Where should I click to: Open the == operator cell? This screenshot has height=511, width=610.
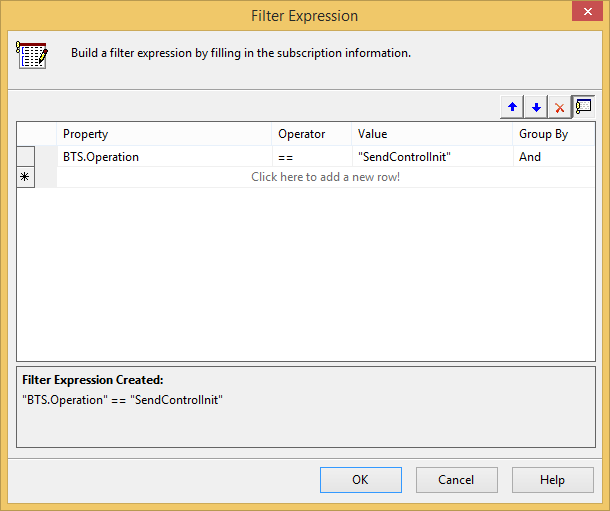pyautogui.click(x=312, y=157)
